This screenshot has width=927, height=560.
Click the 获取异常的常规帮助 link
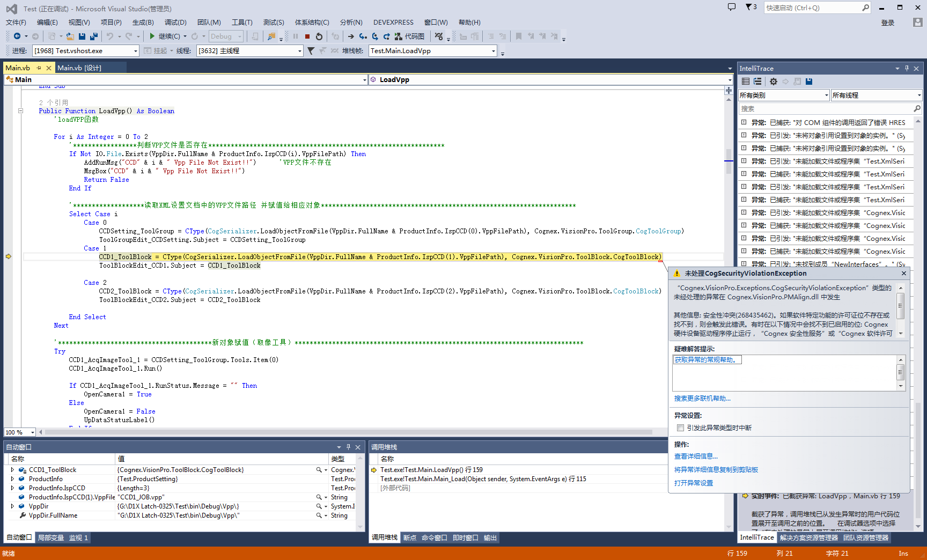click(707, 360)
